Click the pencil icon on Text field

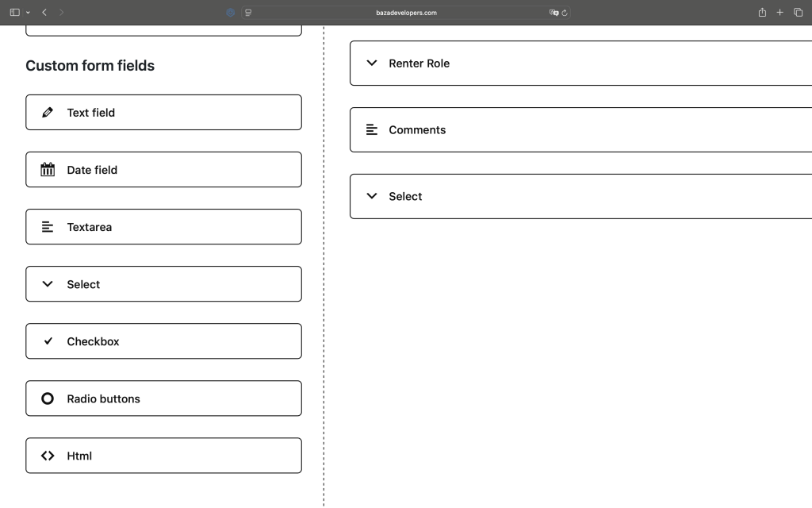coord(47,113)
